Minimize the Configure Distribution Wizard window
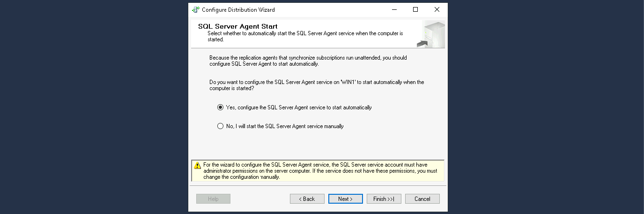 [394, 9]
